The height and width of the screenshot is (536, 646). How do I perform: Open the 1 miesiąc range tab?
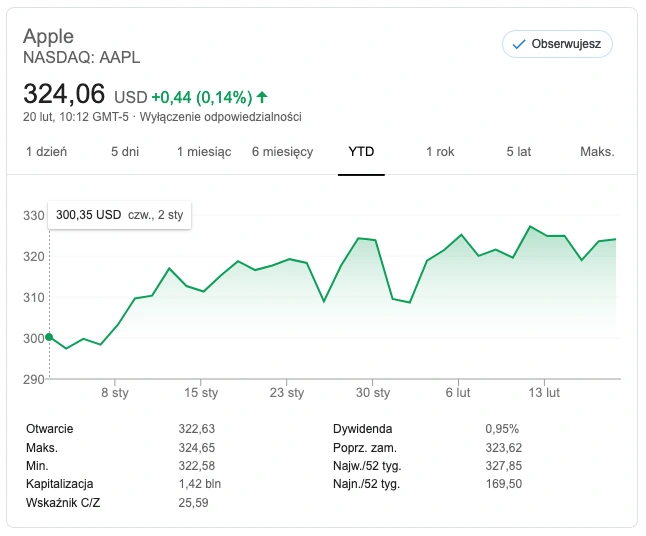[204, 152]
